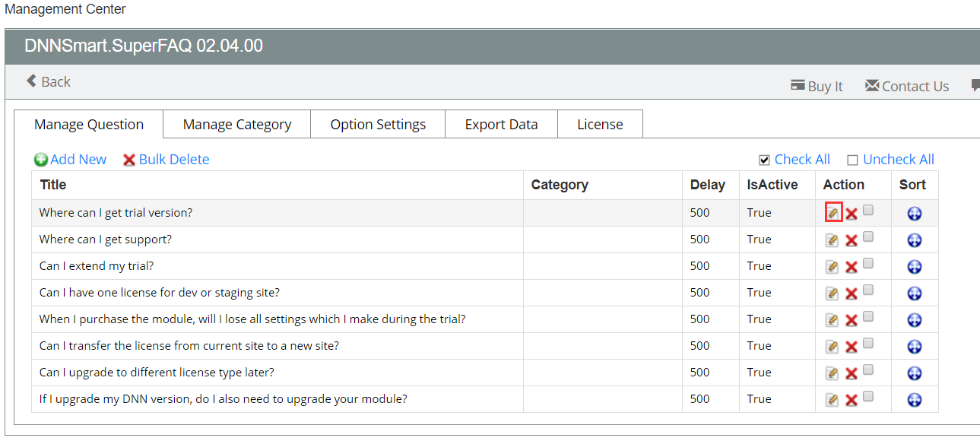Click sort icon for 'upgrade my DNN version' row
This screenshot has width=980, height=441.
[x=915, y=400]
